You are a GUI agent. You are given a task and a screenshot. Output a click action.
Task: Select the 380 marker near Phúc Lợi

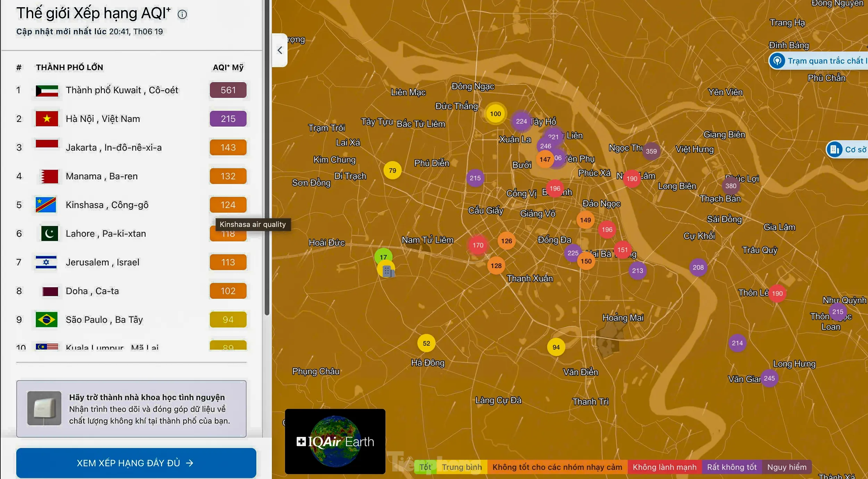click(x=731, y=186)
